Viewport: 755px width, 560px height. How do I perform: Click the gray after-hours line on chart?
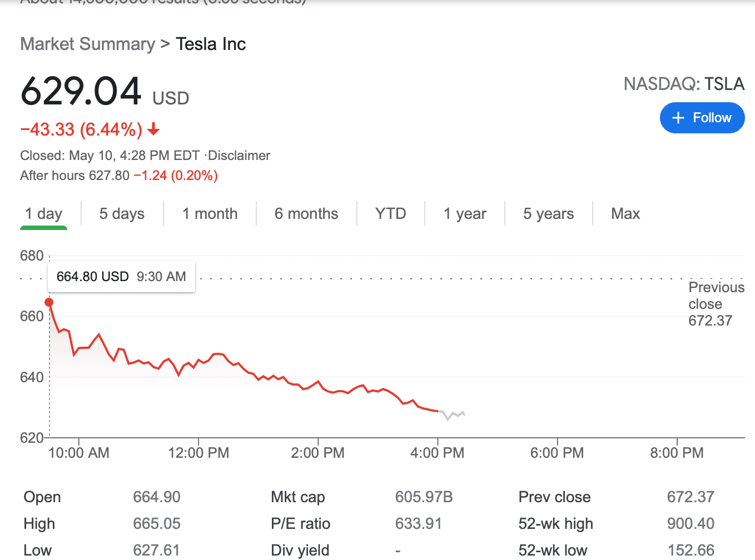click(453, 414)
